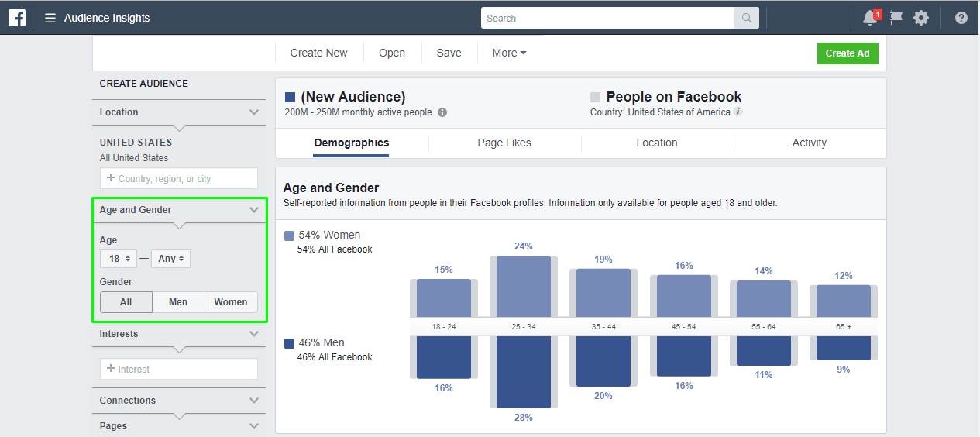Click the 'UNITED STATES' location text

(136, 143)
